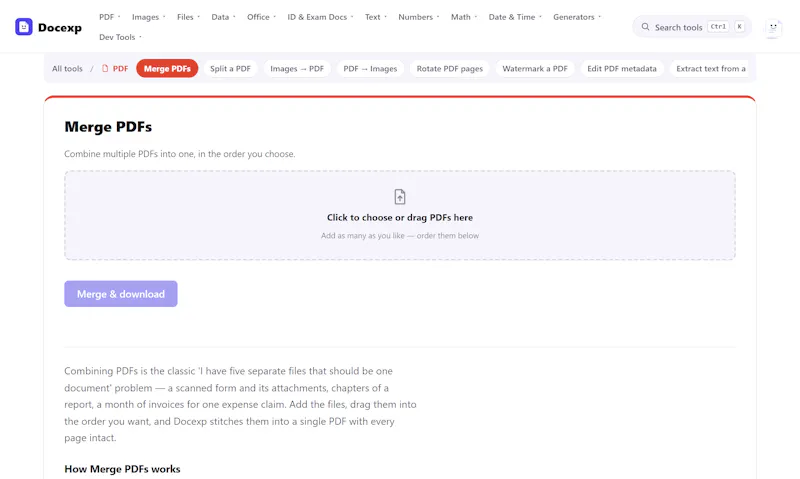
Task: Click the Docexp logo icon
Action: click(x=23, y=27)
